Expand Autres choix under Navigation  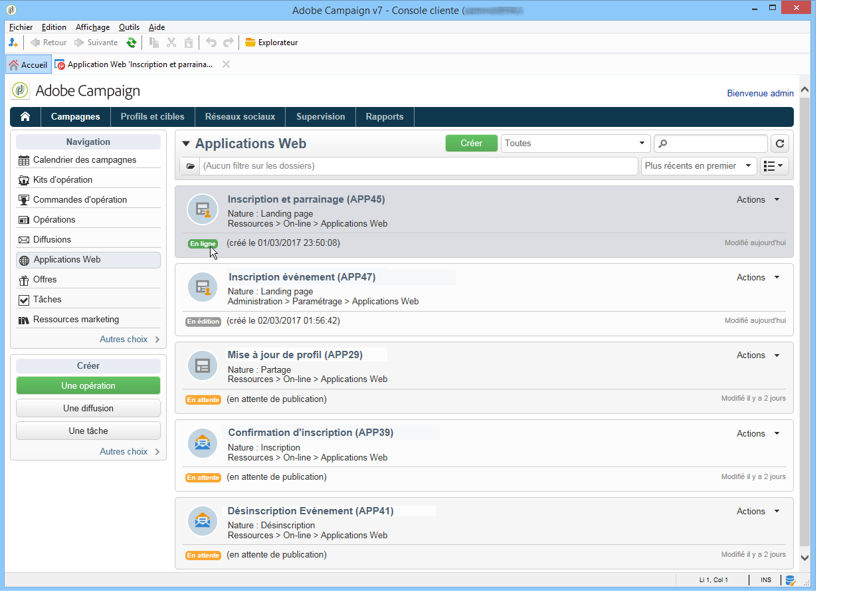[x=130, y=339]
